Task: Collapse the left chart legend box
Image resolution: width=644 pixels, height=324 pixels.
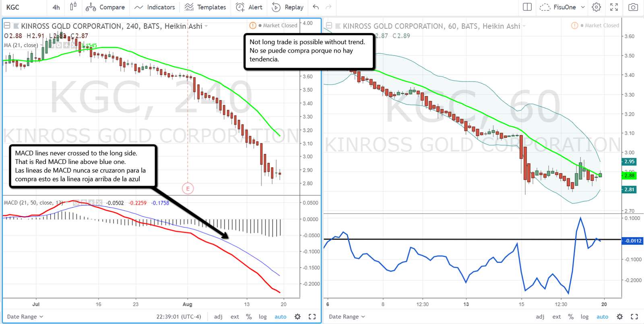Action: (x=7, y=26)
